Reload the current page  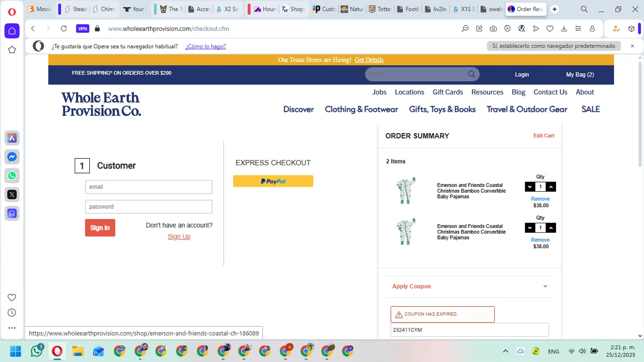[64, 29]
